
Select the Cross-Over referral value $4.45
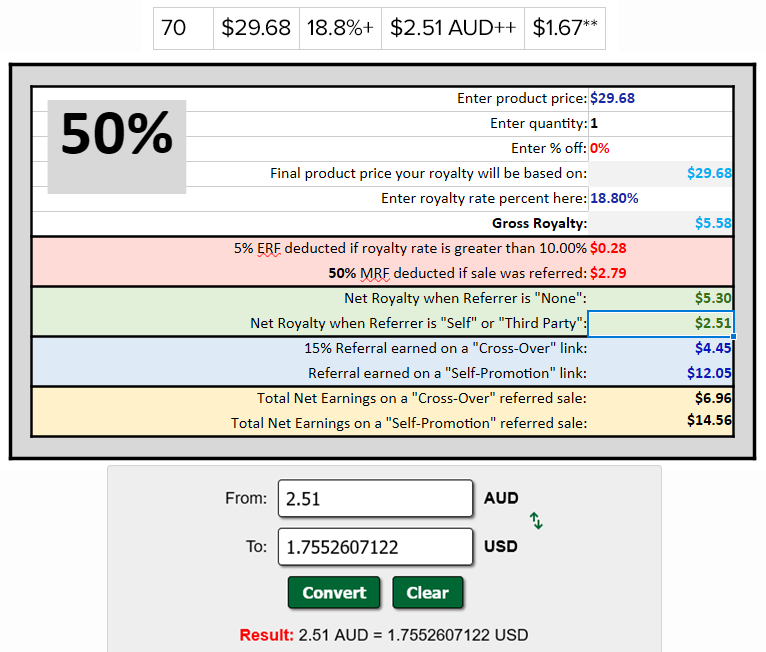pyautogui.click(x=660, y=348)
